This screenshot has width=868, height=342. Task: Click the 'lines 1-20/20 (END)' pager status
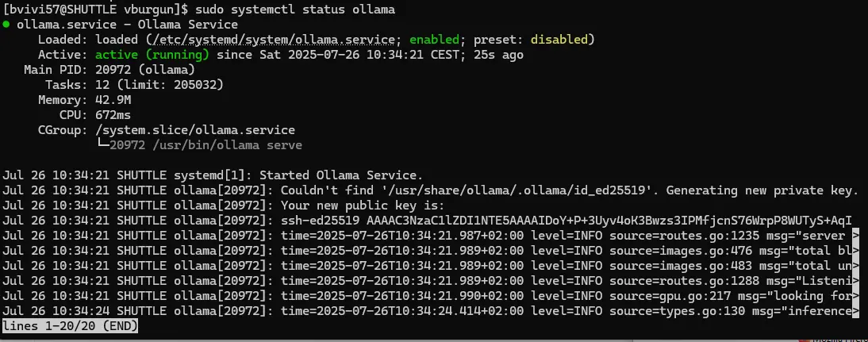[x=71, y=326]
